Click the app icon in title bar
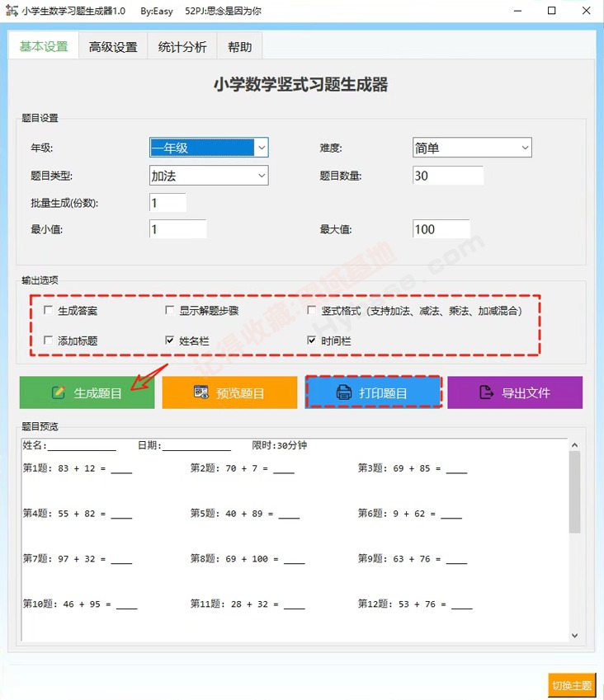 coord(12,10)
